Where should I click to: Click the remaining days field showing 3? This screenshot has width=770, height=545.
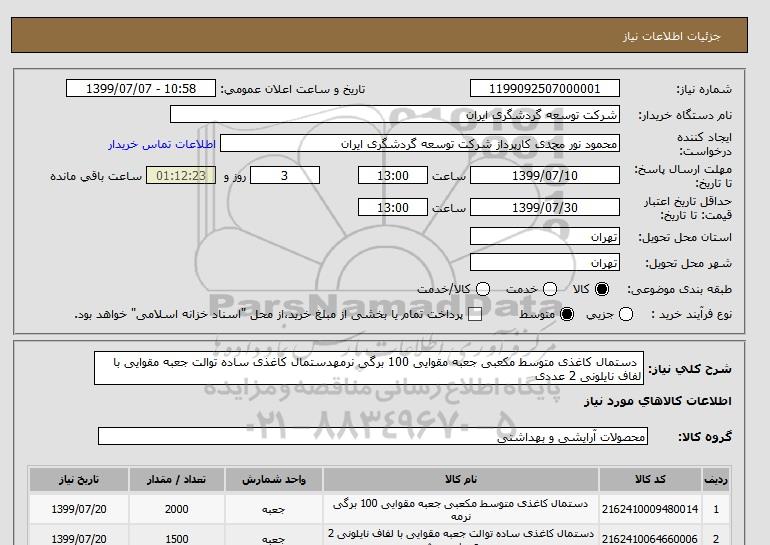[x=285, y=175]
